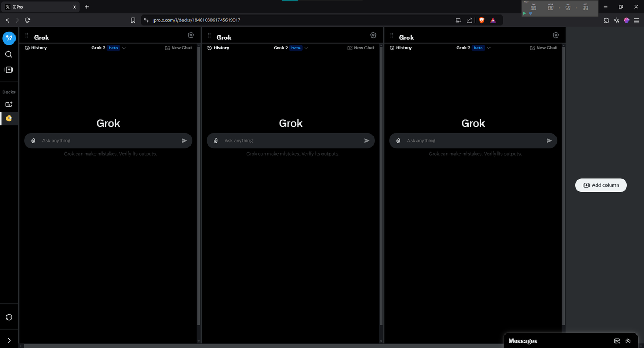Open History in the middle Grok column
The image size is (644, 348).
tap(218, 48)
